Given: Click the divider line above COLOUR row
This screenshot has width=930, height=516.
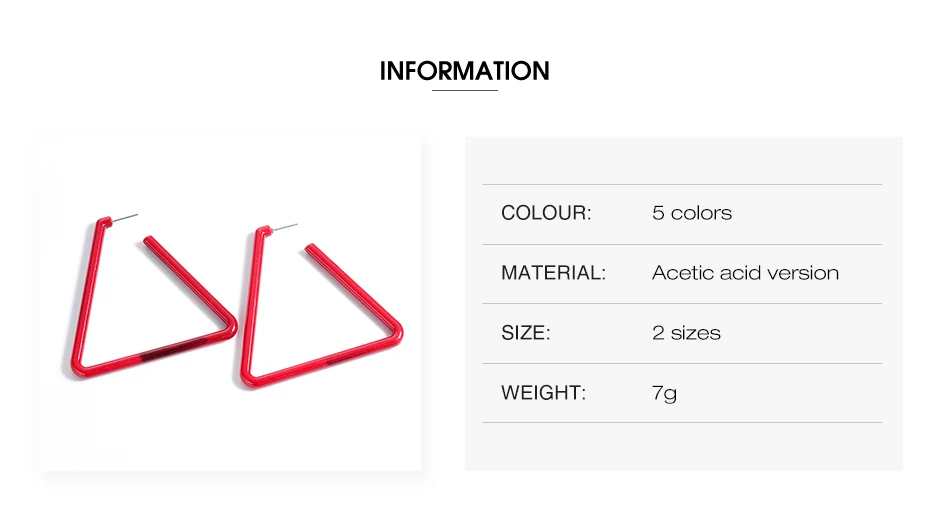Looking at the screenshot, I should point(681,184).
